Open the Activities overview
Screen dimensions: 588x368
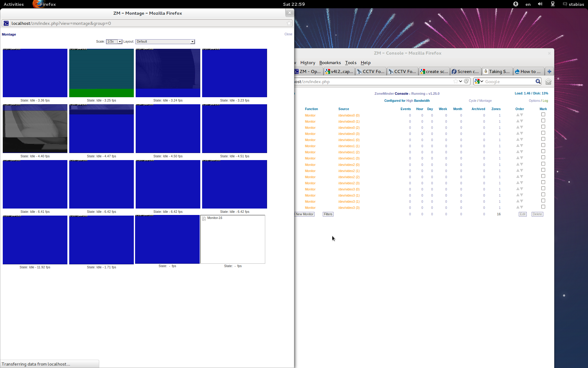coord(13,4)
